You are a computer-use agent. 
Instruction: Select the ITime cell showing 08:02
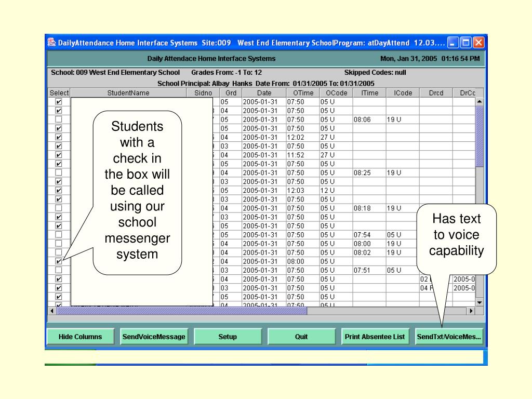tap(369, 252)
